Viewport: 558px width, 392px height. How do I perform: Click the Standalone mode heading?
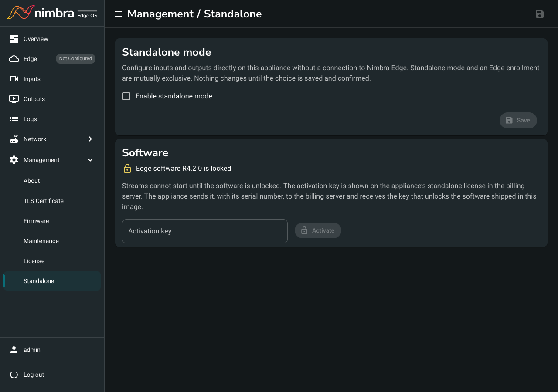(167, 52)
